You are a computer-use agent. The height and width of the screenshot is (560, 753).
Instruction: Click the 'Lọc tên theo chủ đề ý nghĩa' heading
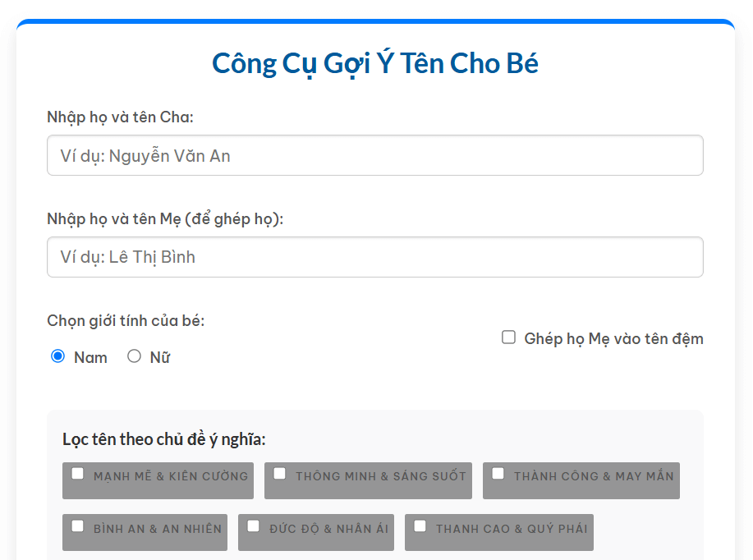click(x=163, y=439)
